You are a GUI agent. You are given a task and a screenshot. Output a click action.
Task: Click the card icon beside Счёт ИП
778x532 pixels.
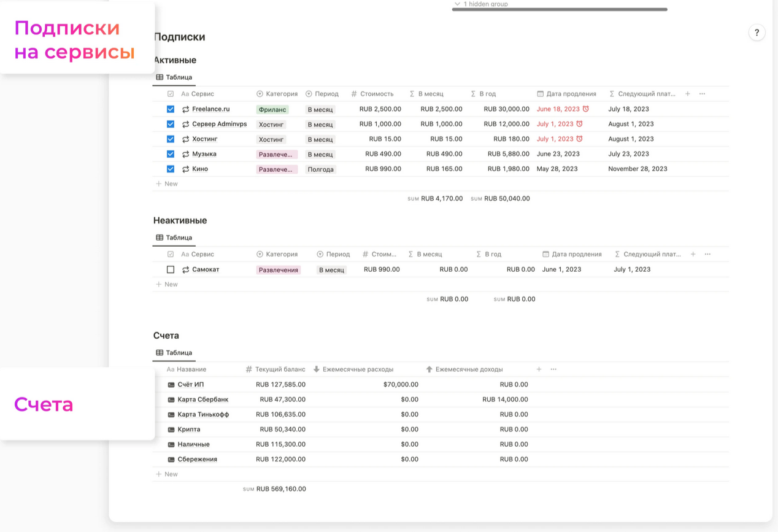(x=171, y=385)
